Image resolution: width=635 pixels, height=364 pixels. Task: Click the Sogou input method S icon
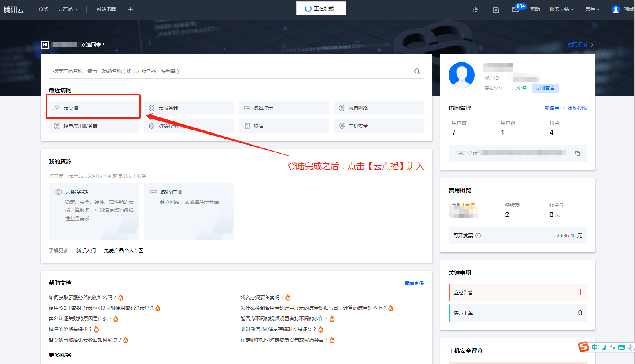(584, 347)
